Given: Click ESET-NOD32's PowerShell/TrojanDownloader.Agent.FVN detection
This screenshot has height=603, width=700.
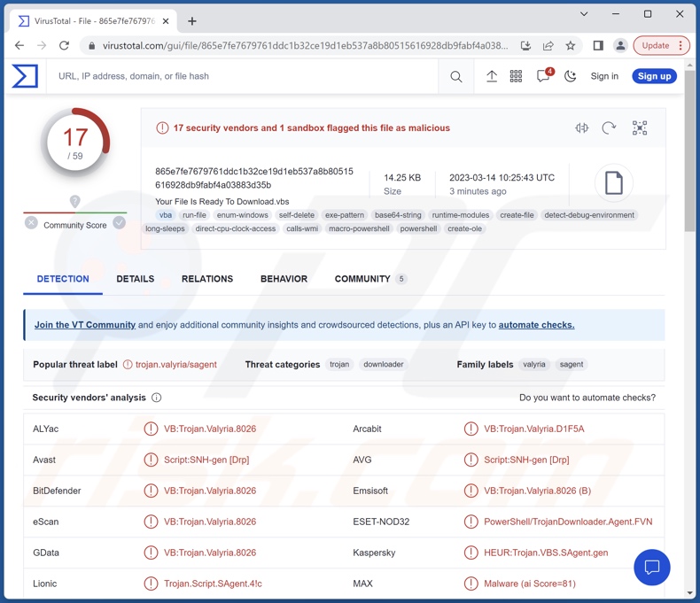Looking at the screenshot, I should tap(568, 522).
